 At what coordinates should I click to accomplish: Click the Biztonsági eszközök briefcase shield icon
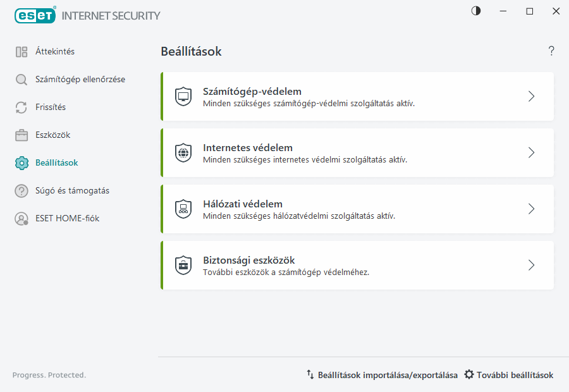coord(183,265)
